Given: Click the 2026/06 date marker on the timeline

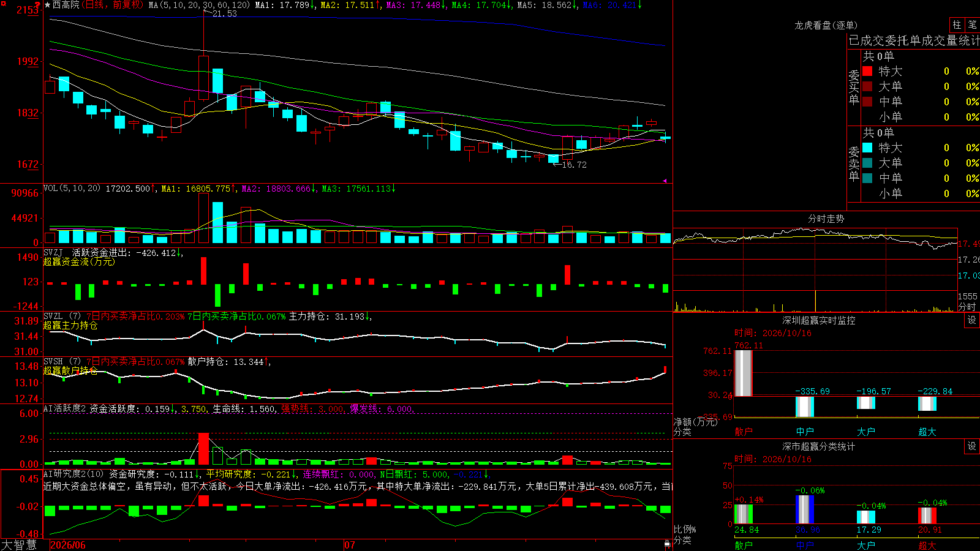Looking at the screenshot, I should (68, 545).
